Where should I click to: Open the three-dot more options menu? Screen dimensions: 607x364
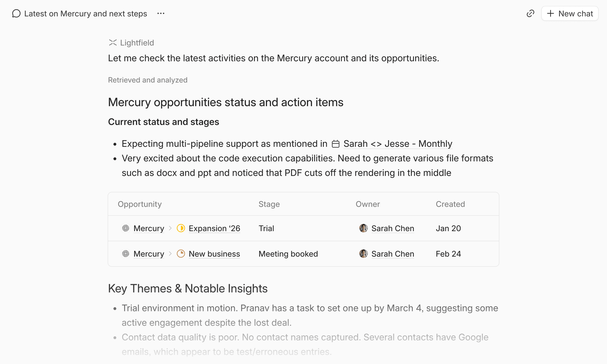(161, 14)
